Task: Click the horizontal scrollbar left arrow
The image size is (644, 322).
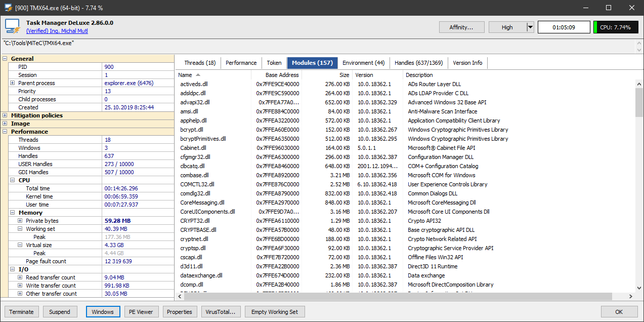Action: point(180,297)
